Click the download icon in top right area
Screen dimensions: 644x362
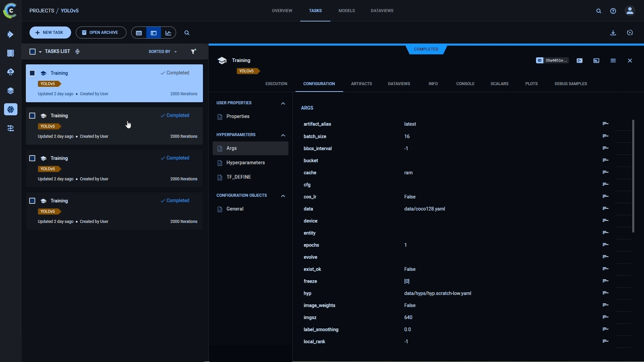click(613, 33)
